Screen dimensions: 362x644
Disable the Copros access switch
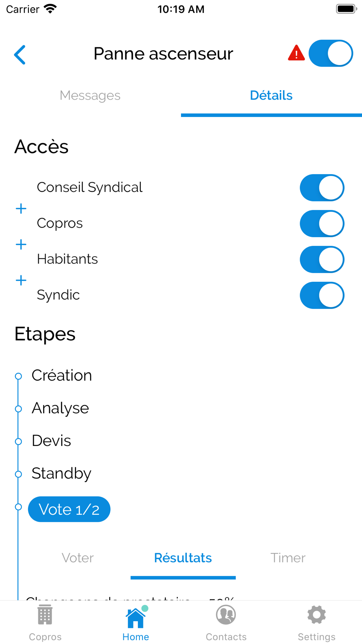click(322, 223)
